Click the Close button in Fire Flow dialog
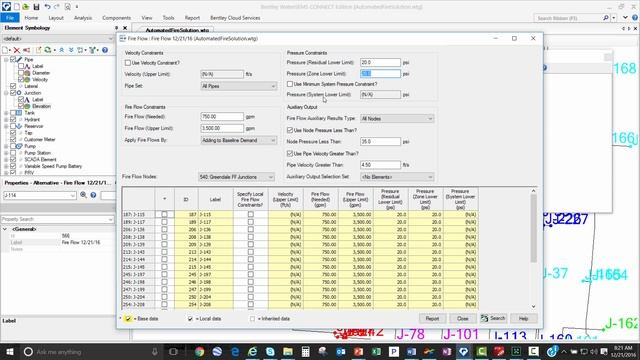This screenshot has width=640, height=360. point(462,318)
